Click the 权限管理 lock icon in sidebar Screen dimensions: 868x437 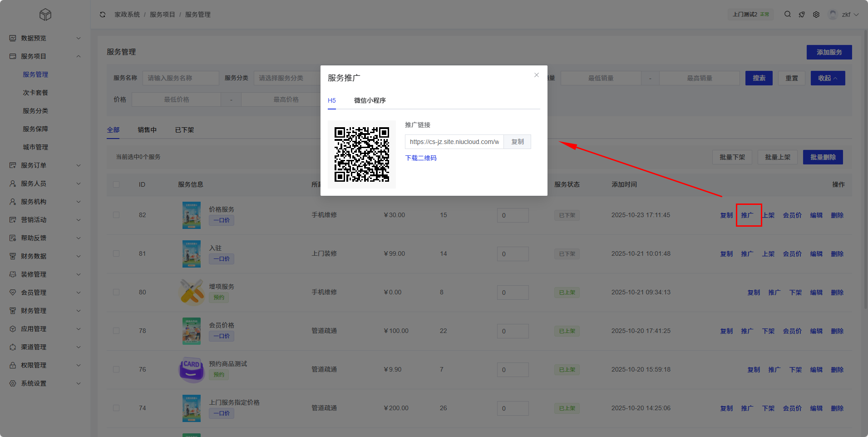[x=13, y=365]
